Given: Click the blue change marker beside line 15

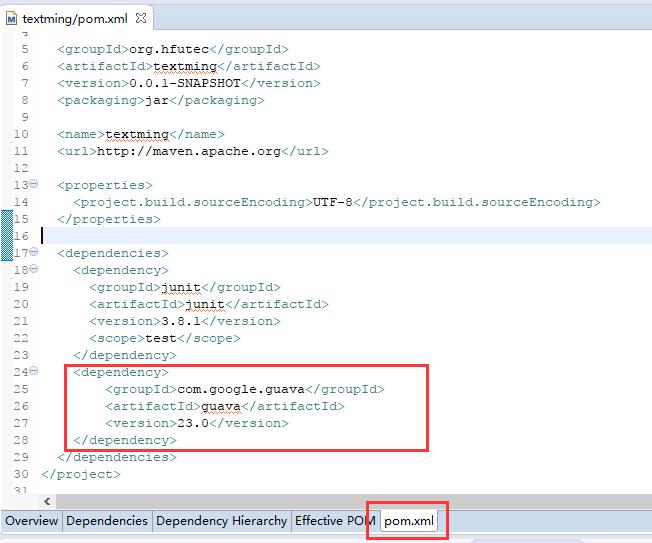Looking at the screenshot, I should point(7,235).
